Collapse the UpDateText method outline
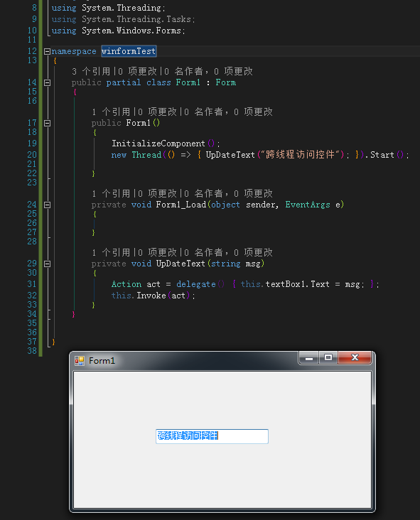Screen dimensions: 420x520 tap(47, 264)
